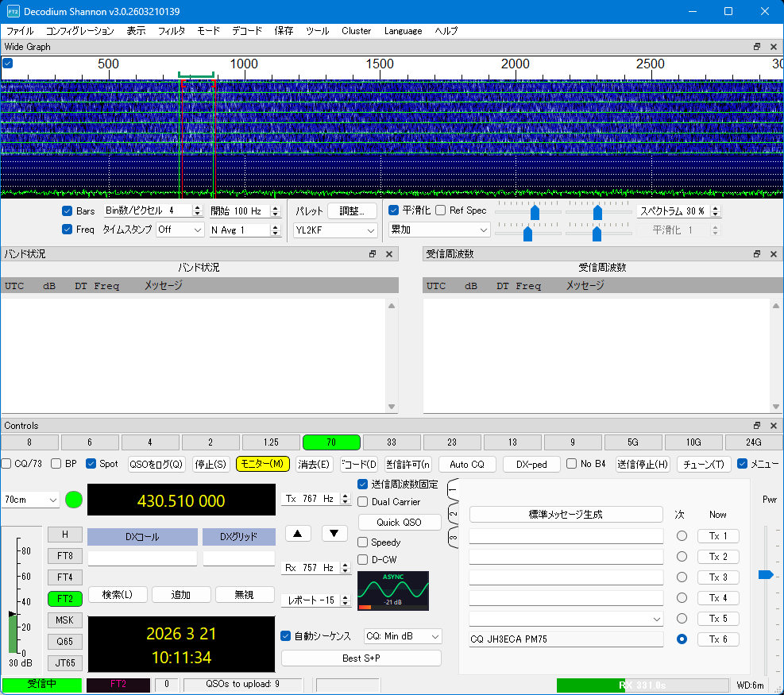Enable the CQ/73 checkbox
784x695 pixels.
click(x=6, y=464)
